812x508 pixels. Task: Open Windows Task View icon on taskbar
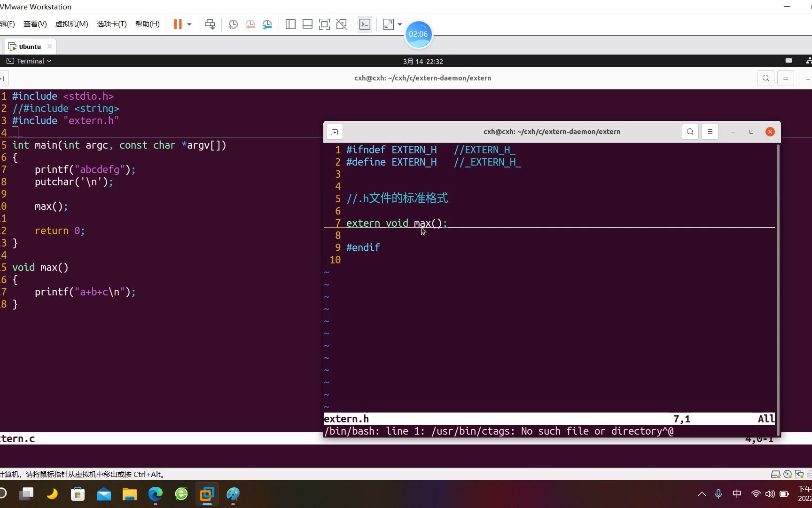pyautogui.click(x=26, y=494)
